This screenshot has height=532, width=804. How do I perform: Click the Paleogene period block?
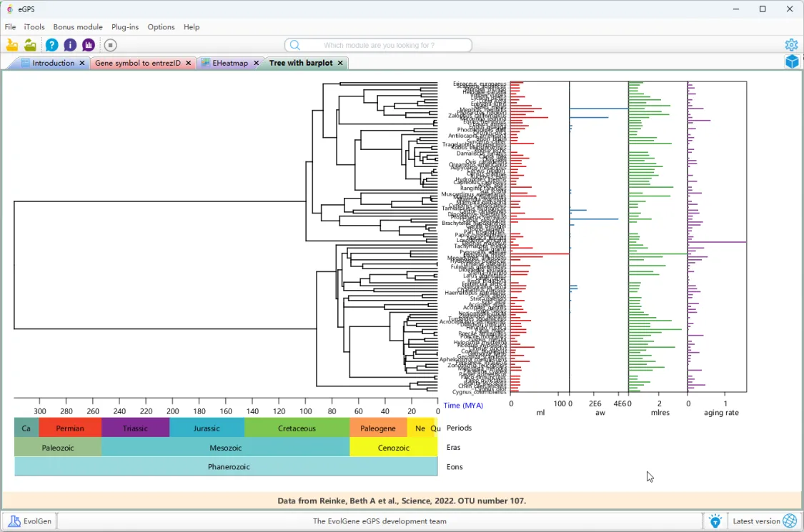tap(378, 428)
